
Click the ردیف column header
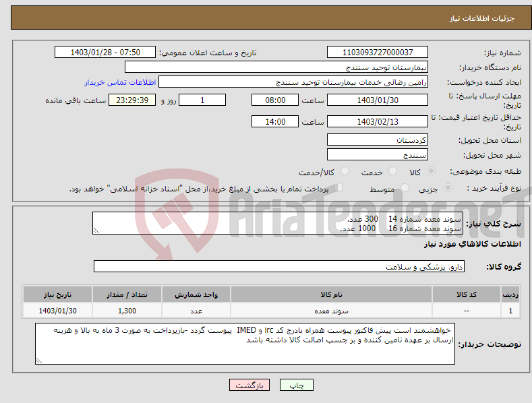[x=510, y=294]
